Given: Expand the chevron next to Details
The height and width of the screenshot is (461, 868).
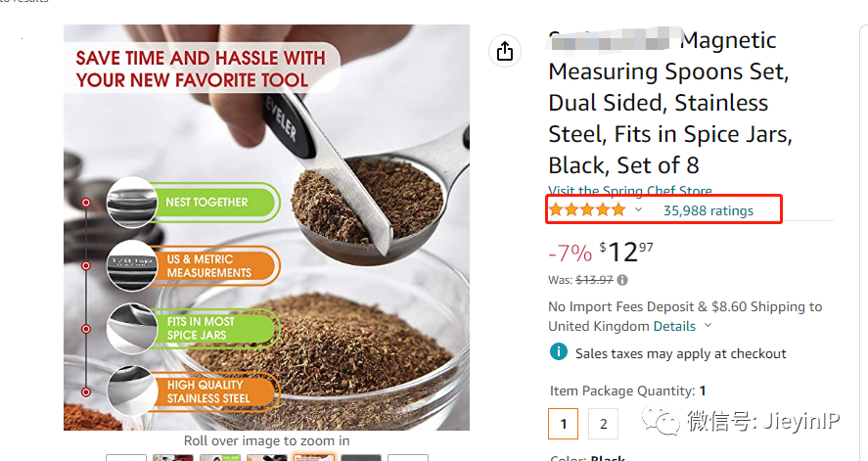Looking at the screenshot, I should [708, 325].
